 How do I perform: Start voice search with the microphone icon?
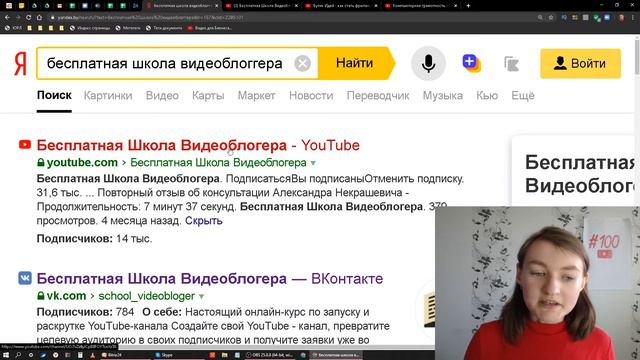428,64
